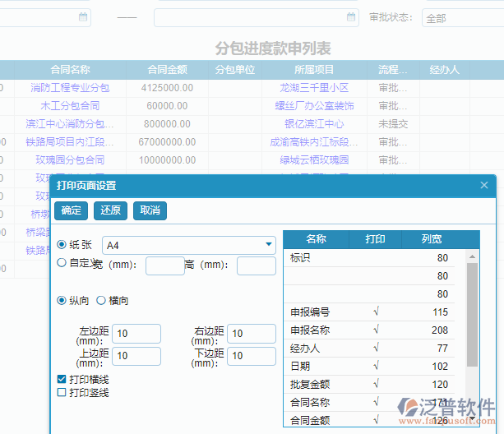Open the 成渝高铁内江标段 project link
The height and width of the screenshot is (434, 504).
click(314, 141)
